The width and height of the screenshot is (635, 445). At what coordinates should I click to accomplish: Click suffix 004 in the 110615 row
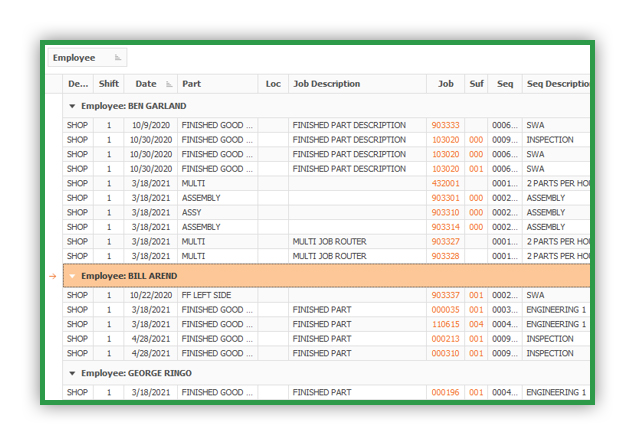(x=476, y=324)
